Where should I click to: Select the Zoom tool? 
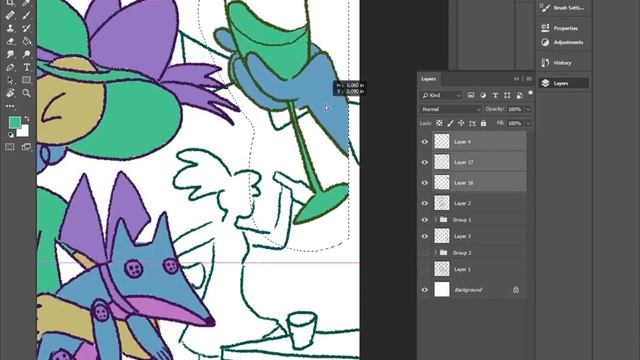coord(27,93)
